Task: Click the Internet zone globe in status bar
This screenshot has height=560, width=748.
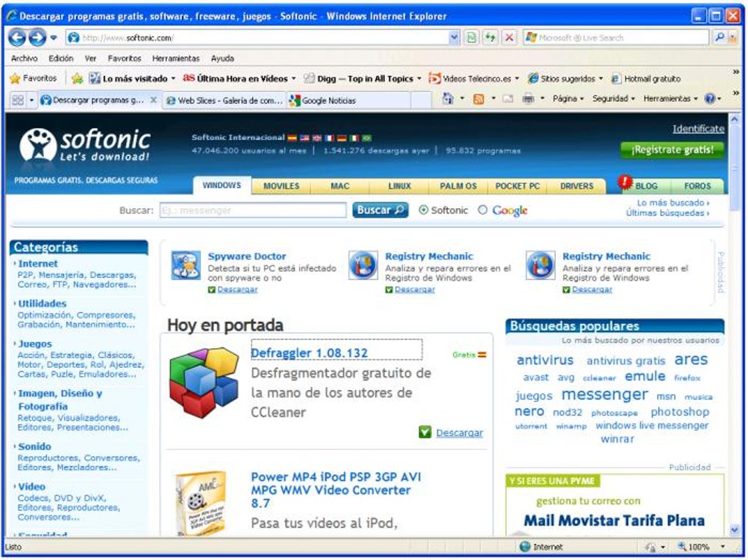Action: (525, 547)
